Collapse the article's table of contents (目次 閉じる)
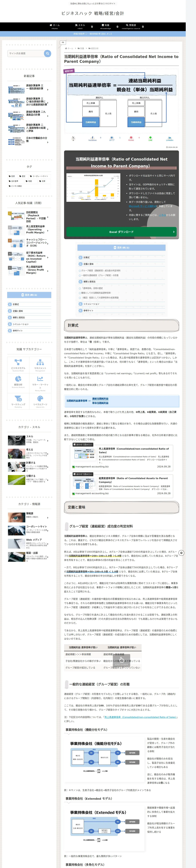 pos(121,248)
